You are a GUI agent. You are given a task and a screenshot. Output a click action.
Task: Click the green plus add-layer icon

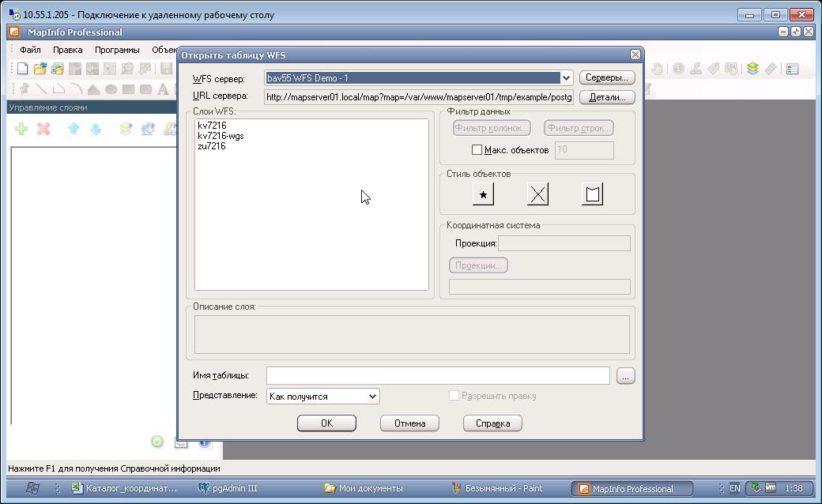(x=21, y=128)
